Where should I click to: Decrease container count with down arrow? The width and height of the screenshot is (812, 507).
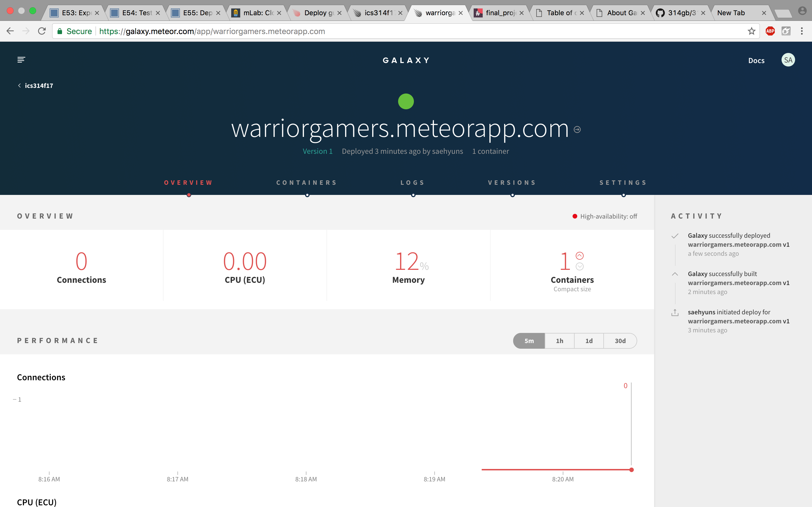[579, 266]
